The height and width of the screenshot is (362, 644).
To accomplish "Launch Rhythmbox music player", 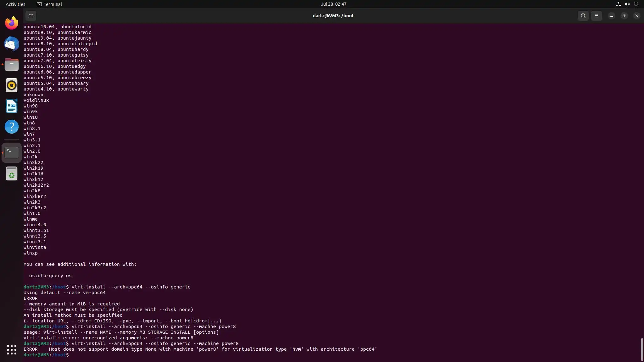I will click(x=12, y=85).
